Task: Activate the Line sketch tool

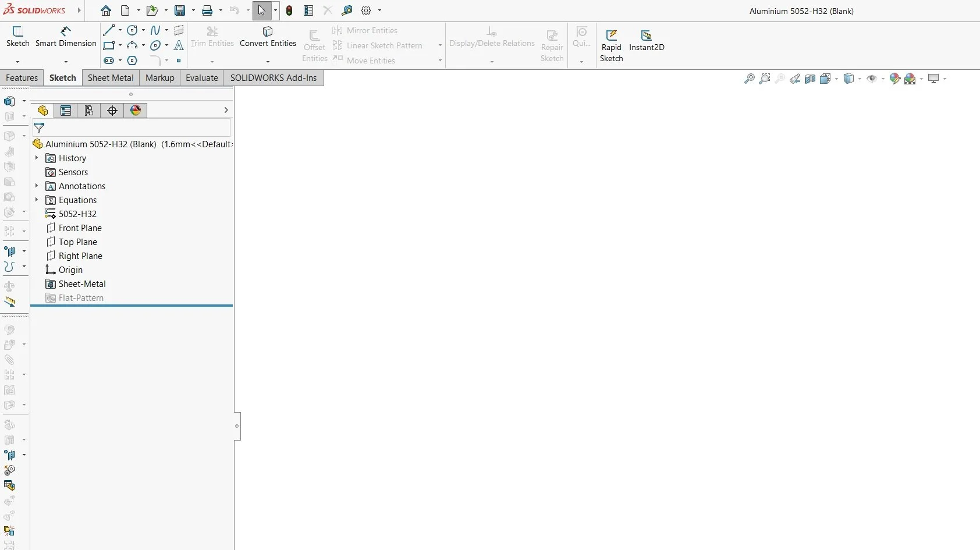Action: tap(109, 30)
